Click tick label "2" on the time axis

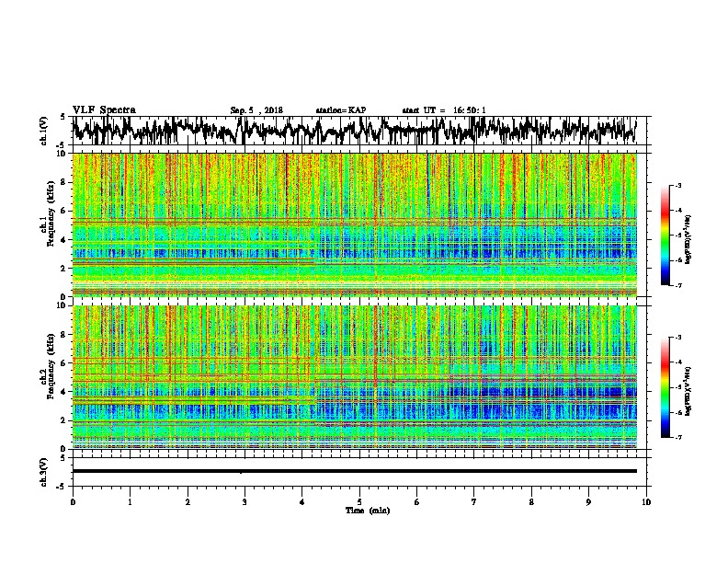[188, 502]
